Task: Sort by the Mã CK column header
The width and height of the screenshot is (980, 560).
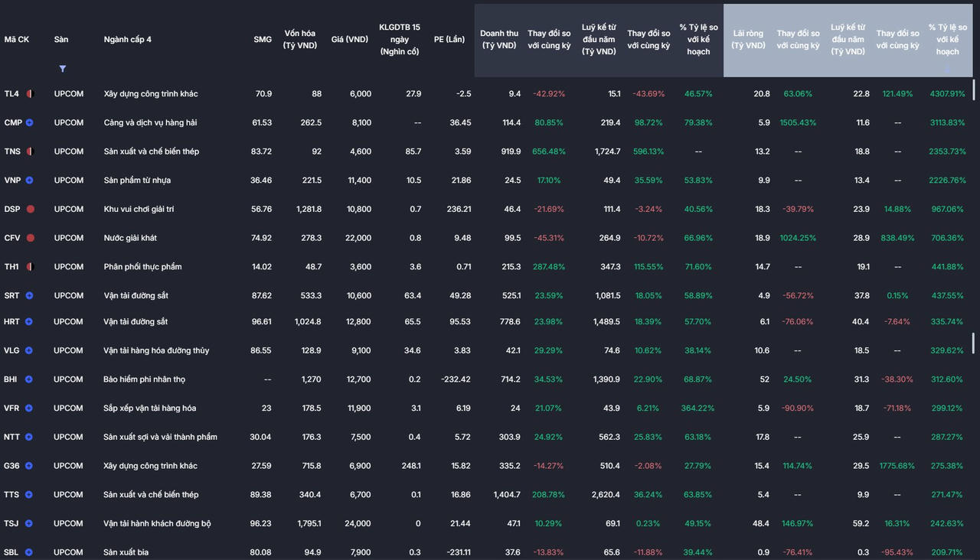Action: point(17,39)
